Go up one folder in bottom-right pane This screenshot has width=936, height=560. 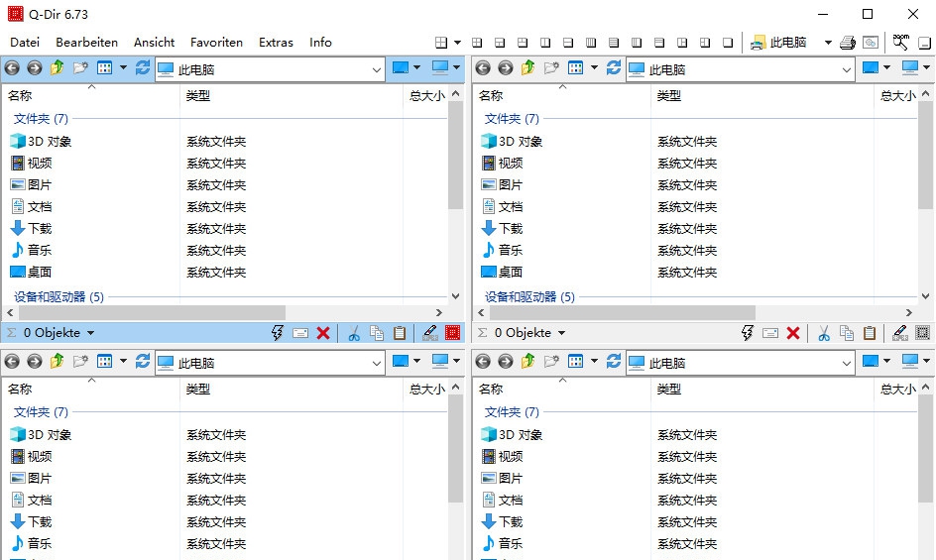(x=528, y=361)
